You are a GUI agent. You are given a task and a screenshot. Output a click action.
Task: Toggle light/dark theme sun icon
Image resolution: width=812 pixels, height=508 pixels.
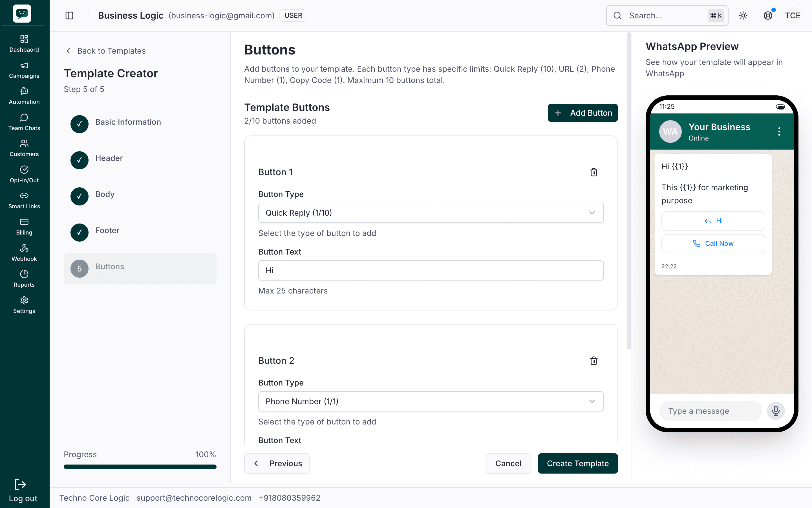(x=743, y=16)
